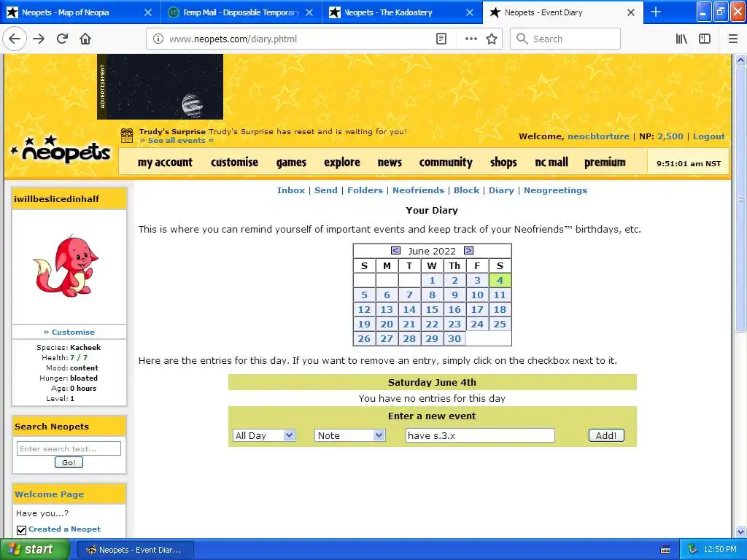Screen dimensions: 747x560
Task: Select highlighted June 4 in calendar
Action: [x=500, y=280]
